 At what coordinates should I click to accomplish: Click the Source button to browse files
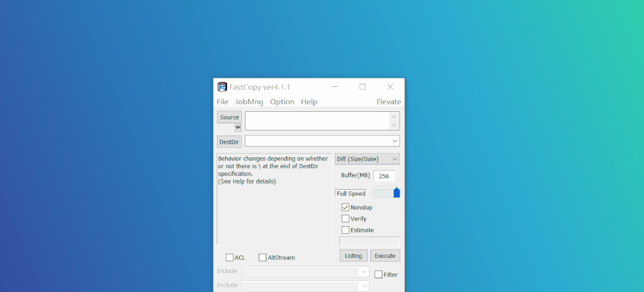(x=229, y=117)
